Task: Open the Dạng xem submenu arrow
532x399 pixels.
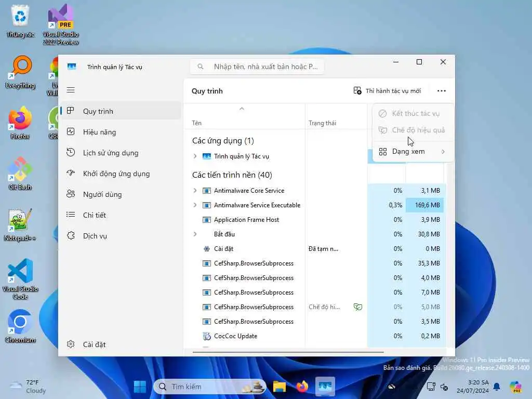Action: pyautogui.click(x=443, y=152)
